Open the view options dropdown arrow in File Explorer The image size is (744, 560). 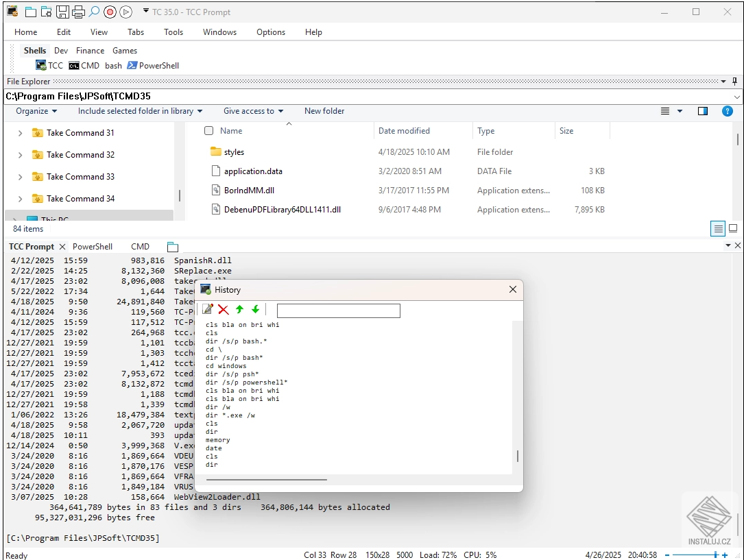click(x=680, y=111)
